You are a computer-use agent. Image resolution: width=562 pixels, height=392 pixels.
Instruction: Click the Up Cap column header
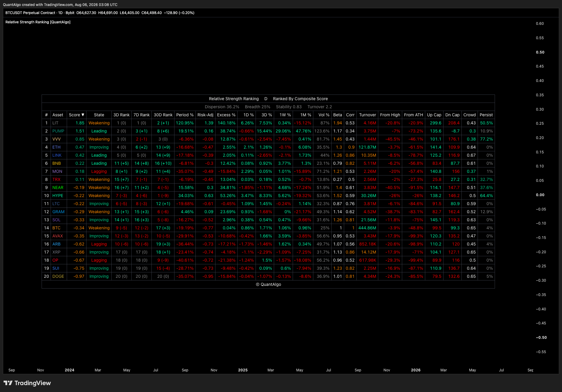pyautogui.click(x=434, y=115)
